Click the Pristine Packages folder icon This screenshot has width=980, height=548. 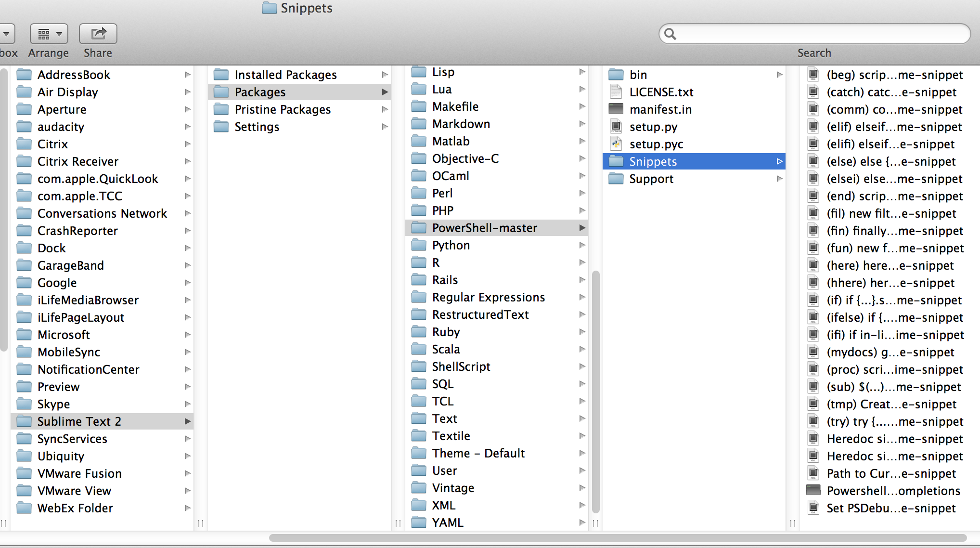(221, 109)
